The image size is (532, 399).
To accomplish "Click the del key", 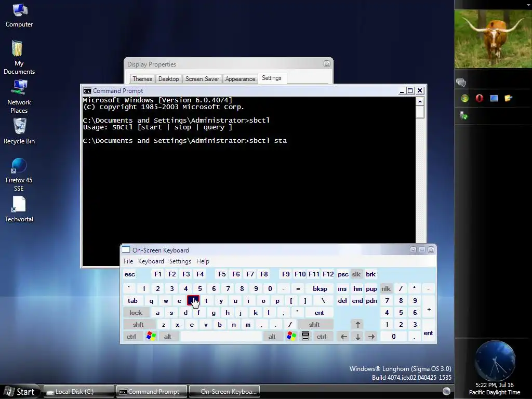I will (x=342, y=301).
